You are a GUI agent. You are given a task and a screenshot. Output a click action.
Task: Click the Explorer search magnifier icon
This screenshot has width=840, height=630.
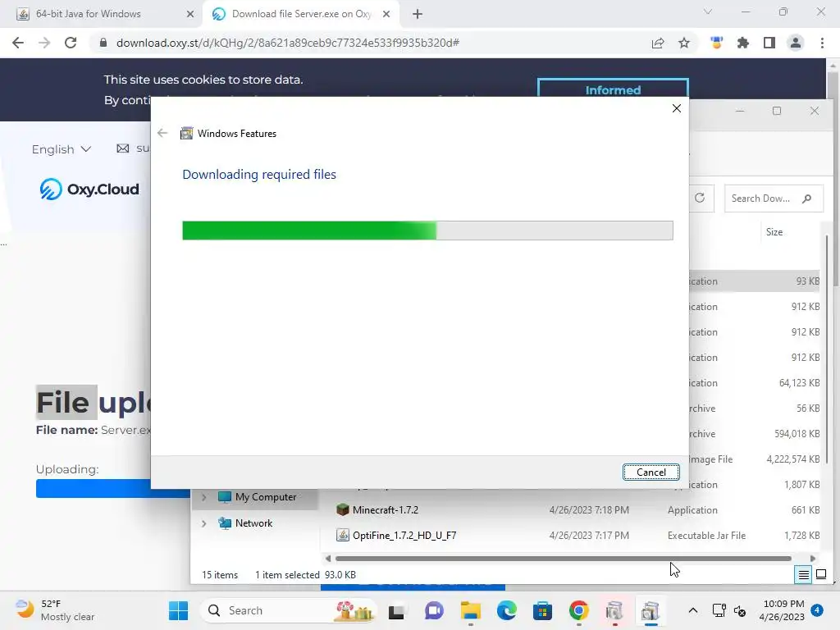(x=807, y=199)
